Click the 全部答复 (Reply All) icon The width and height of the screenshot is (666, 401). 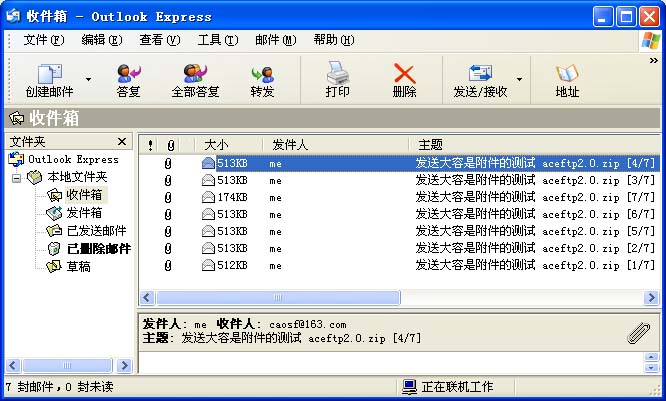(195, 74)
